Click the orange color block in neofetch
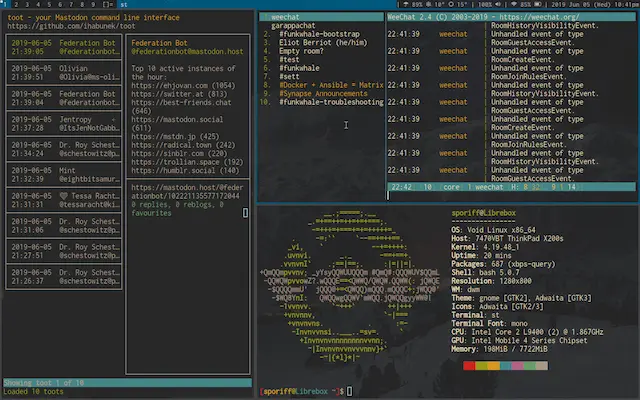 click(493, 365)
